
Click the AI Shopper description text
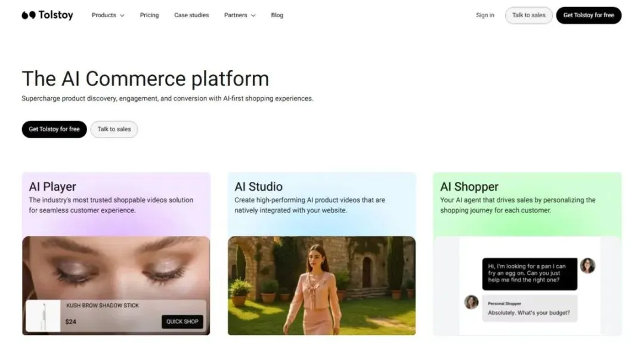(x=518, y=205)
